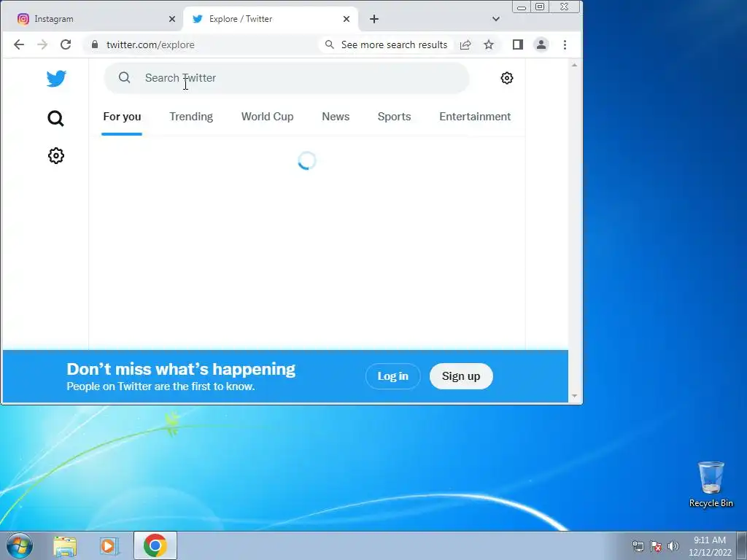
Task: Reload the Twitter page
Action: [66, 44]
